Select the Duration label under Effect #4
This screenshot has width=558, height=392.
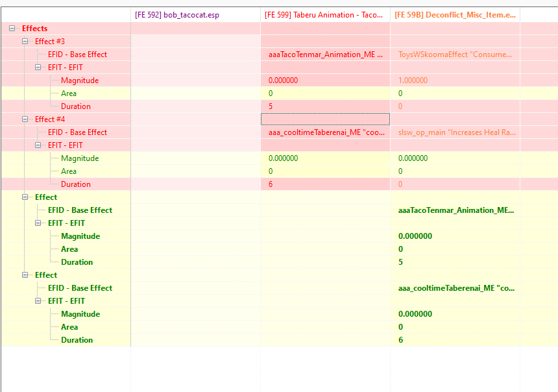(x=76, y=184)
